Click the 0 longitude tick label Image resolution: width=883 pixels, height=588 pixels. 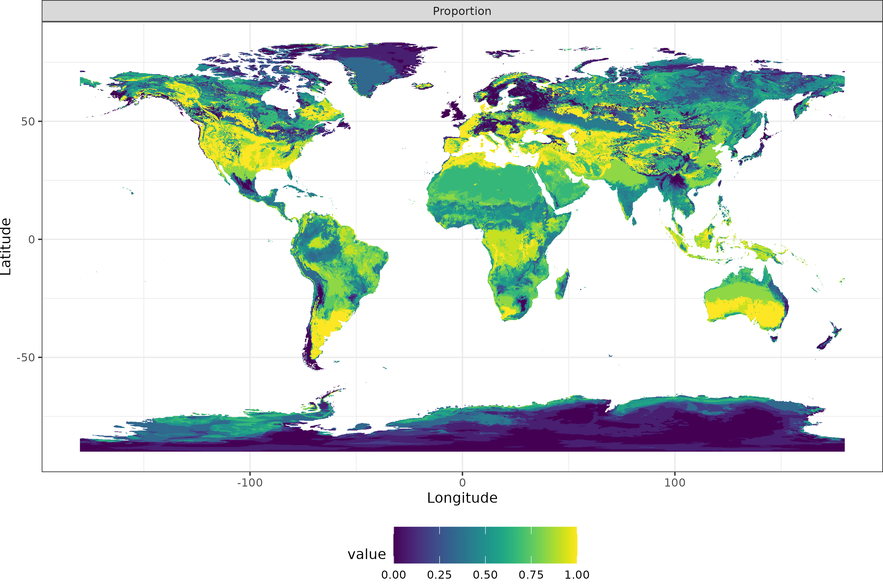(x=462, y=482)
